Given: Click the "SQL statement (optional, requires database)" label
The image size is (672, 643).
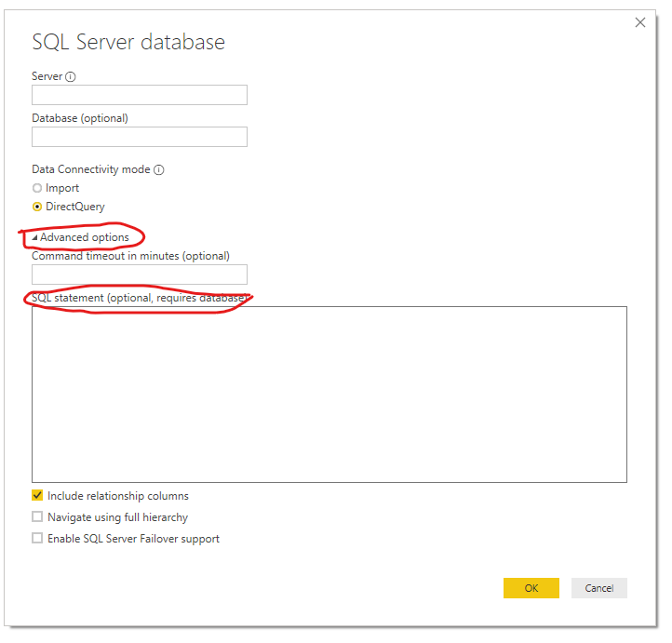Looking at the screenshot, I should [x=140, y=298].
